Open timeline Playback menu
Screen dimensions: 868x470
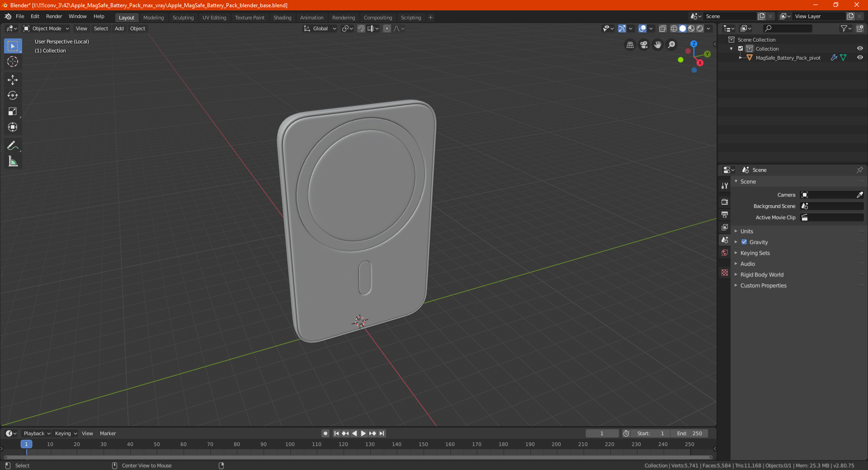pos(37,433)
